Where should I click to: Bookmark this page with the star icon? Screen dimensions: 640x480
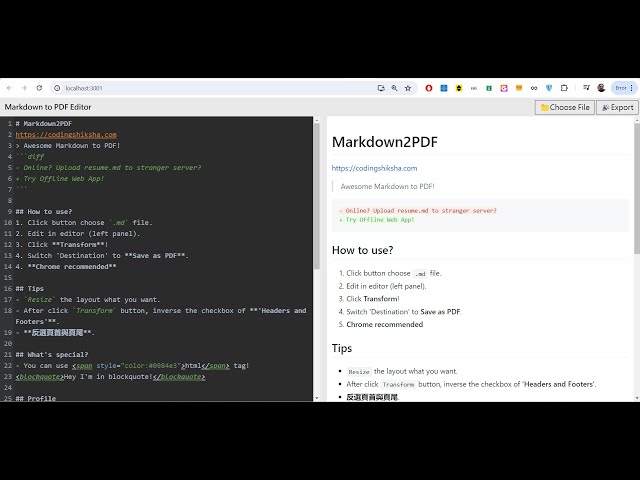point(408,88)
